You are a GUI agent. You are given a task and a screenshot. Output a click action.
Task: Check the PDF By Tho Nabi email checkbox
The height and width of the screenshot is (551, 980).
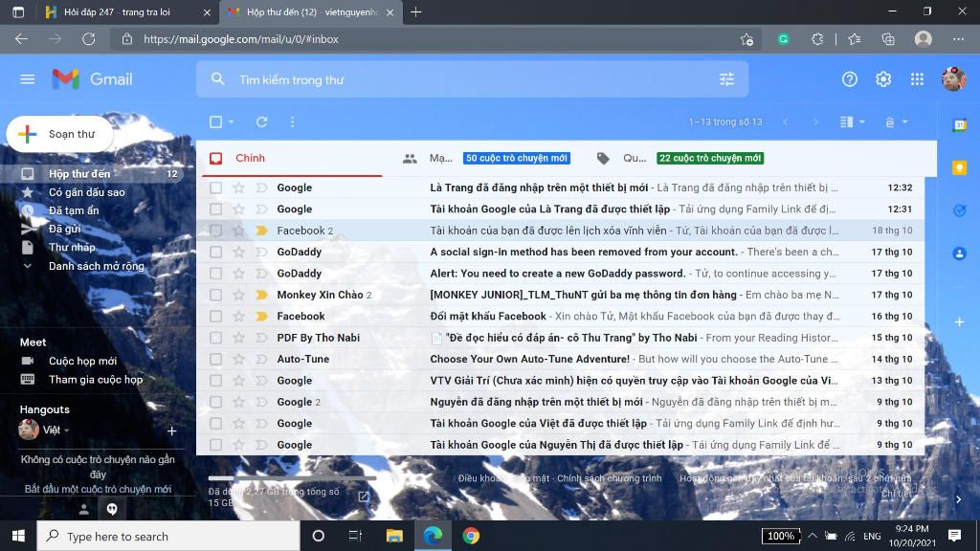(215, 338)
